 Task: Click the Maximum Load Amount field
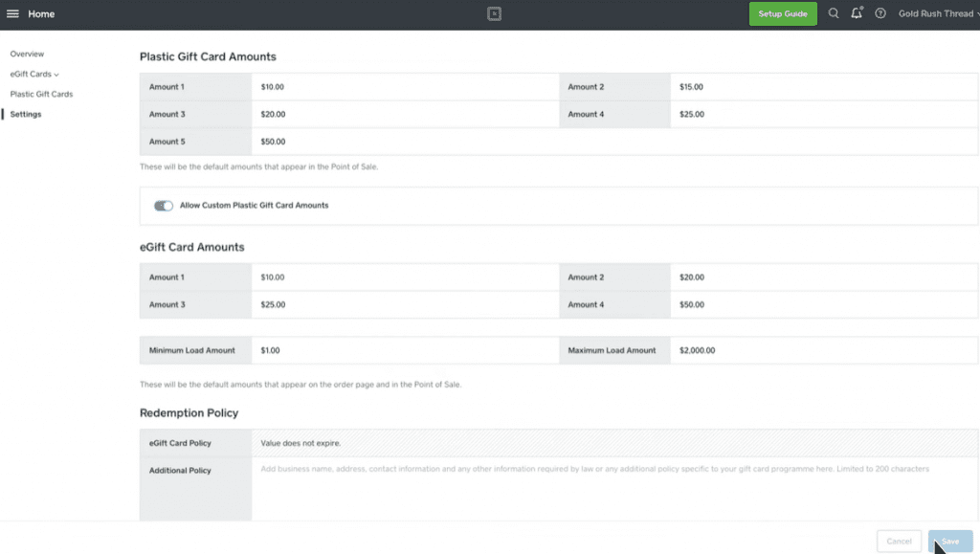coord(823,350)
